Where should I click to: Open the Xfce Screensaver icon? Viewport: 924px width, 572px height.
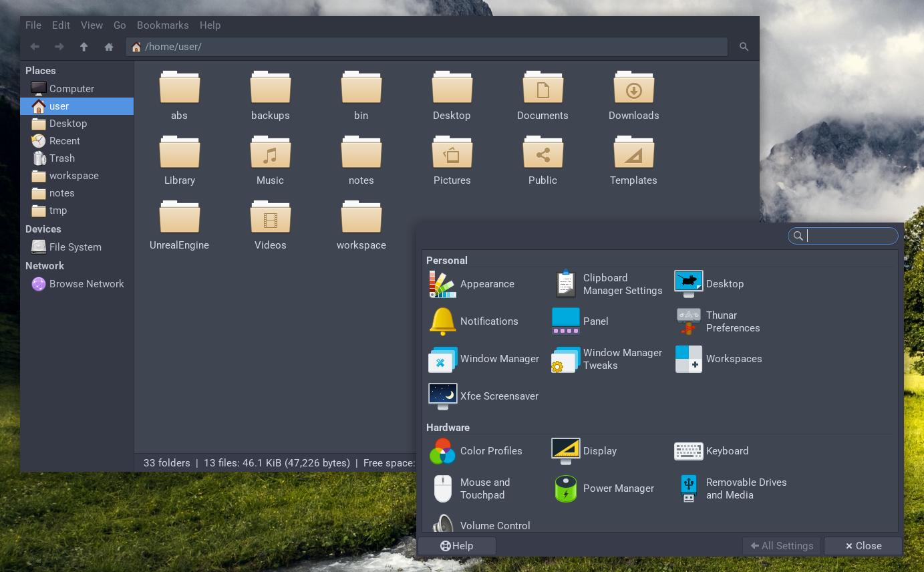coord(442,396)
